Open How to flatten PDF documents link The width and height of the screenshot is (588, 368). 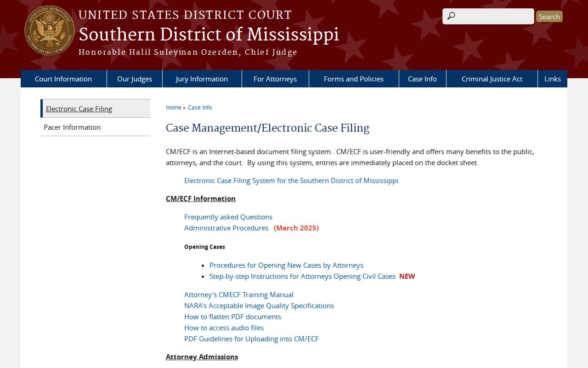click(x=232, y=316)
